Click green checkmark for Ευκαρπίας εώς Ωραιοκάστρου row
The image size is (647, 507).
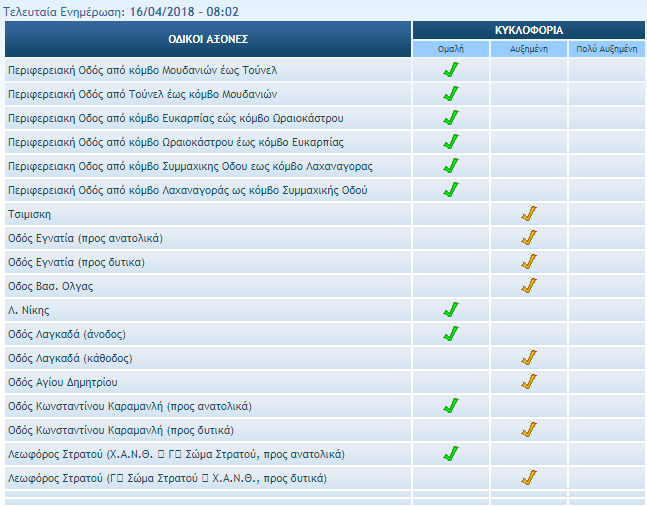[x=451, y=118]
